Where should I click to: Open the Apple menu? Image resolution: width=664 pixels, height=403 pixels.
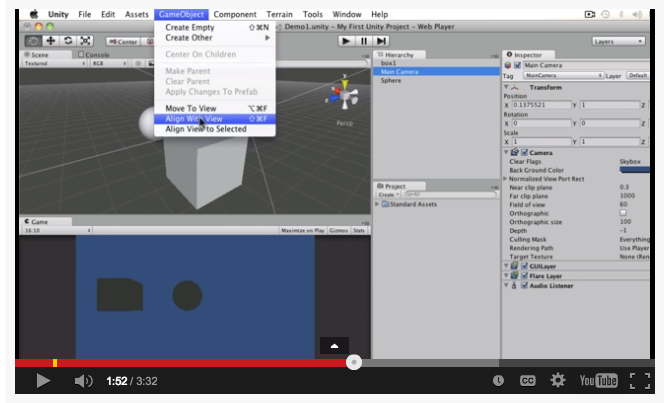pyautogui.click(x=34, y=14)
